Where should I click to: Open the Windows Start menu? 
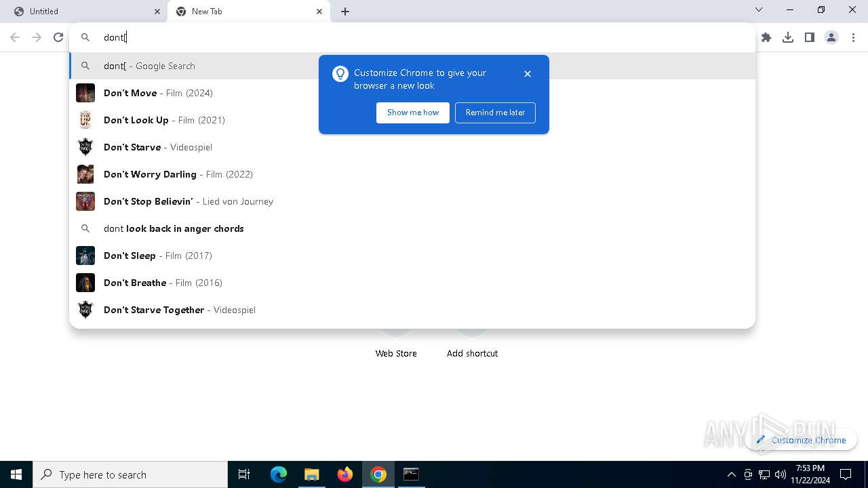tap(16, 474)
